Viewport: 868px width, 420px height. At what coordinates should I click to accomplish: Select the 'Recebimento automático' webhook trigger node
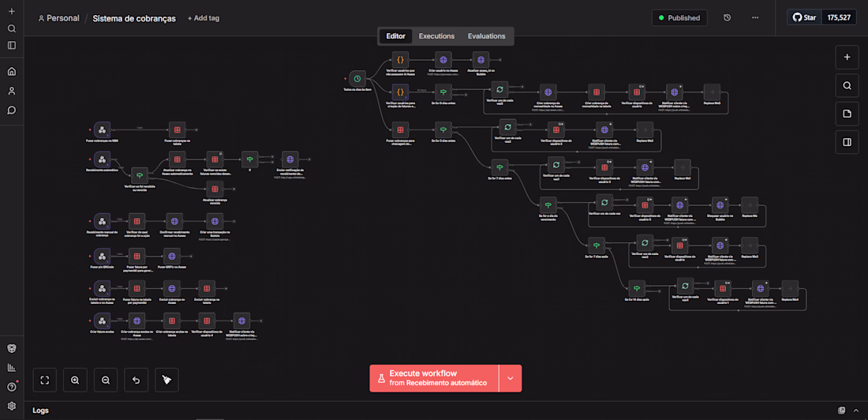(102, 159)
